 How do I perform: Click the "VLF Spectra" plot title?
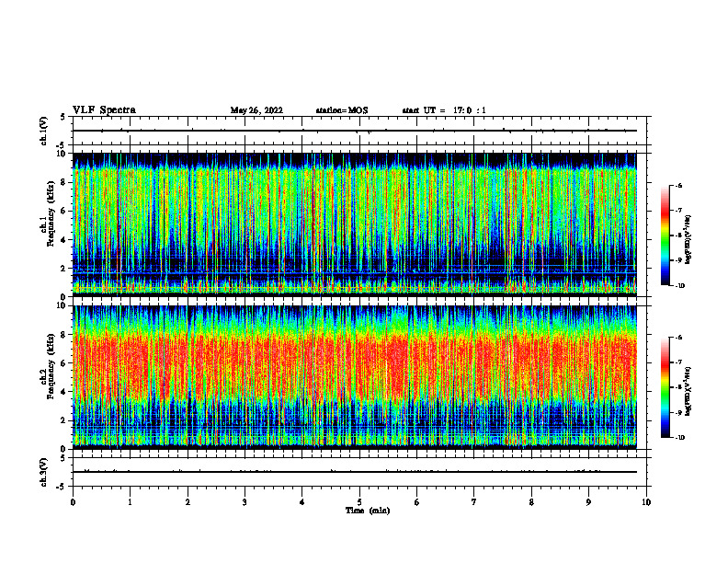point(104,110)
